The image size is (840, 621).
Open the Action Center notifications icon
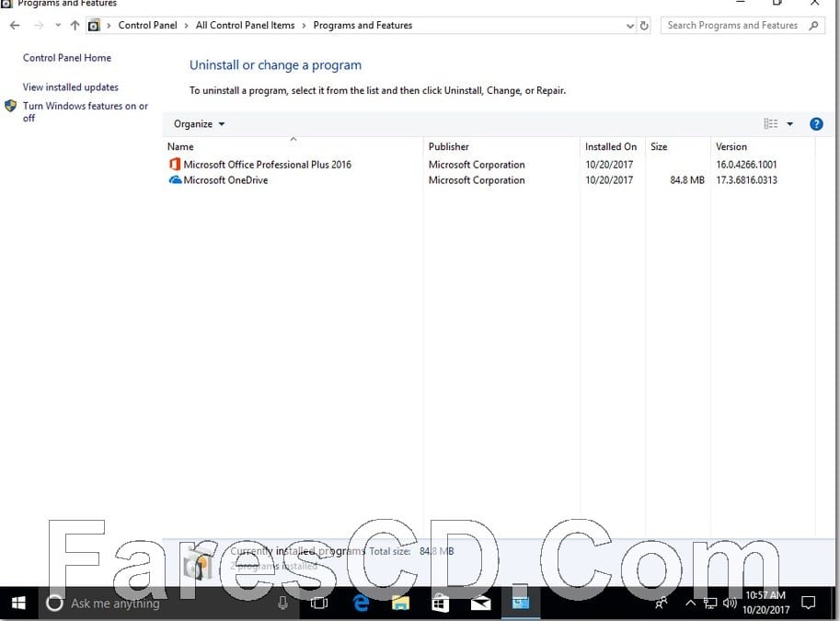[808, 604]
